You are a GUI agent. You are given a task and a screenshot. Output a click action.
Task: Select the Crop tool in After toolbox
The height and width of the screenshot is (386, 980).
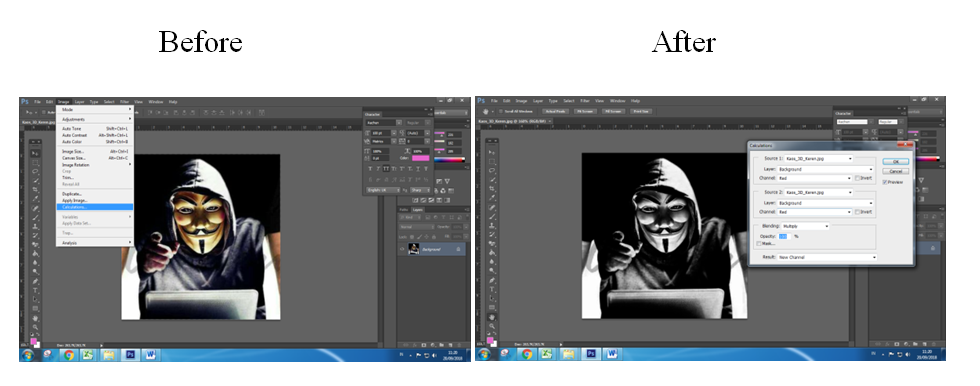[x=491, y=189]
